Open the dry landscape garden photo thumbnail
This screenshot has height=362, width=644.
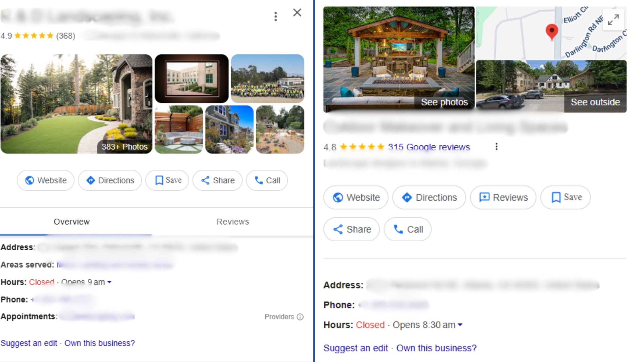point(280,129)
